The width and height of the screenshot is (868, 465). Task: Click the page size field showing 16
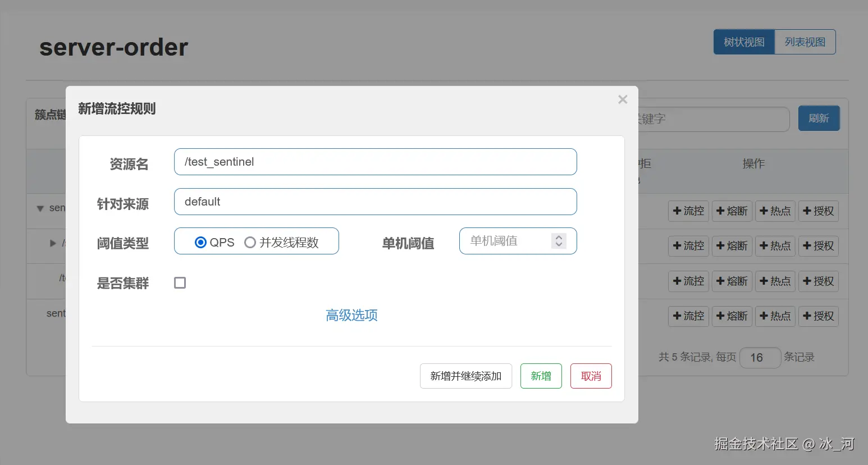coord(760,358)
